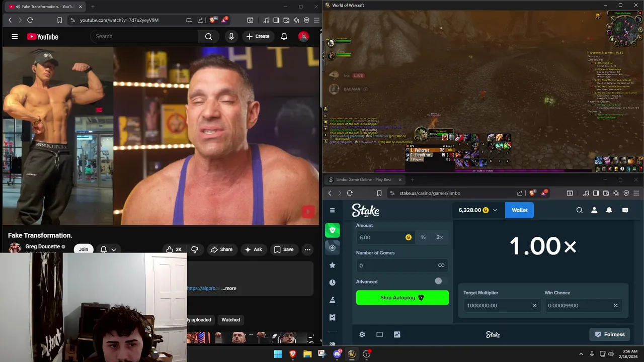Open Stake notifications bell
This screenshot has height=362, width=644.
click(x=609, y=210)
